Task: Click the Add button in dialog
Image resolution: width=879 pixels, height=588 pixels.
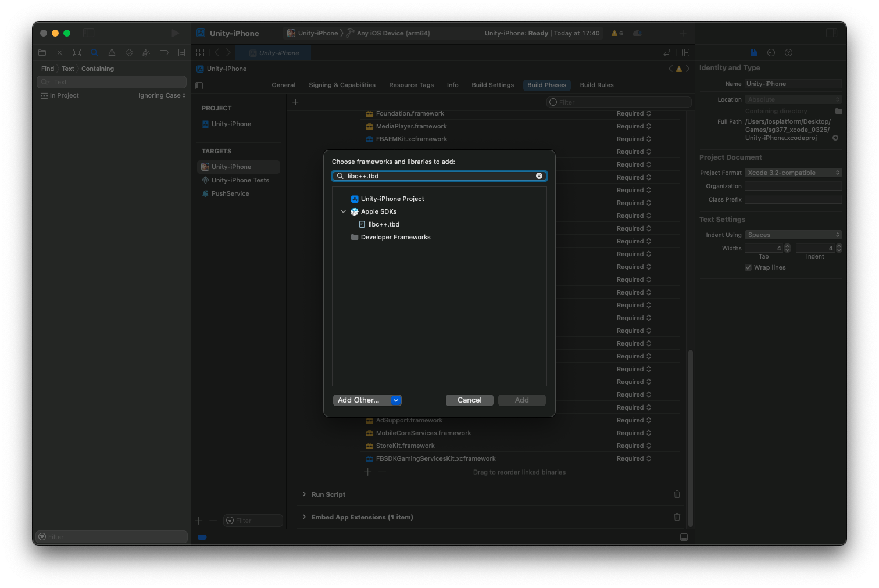Action: tap(522, 400)
